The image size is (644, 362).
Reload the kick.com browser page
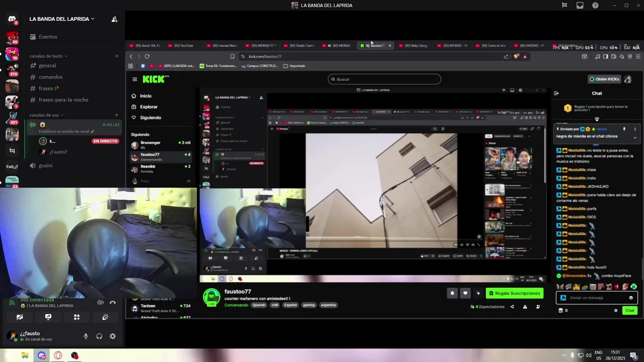[x=147, y=56]
